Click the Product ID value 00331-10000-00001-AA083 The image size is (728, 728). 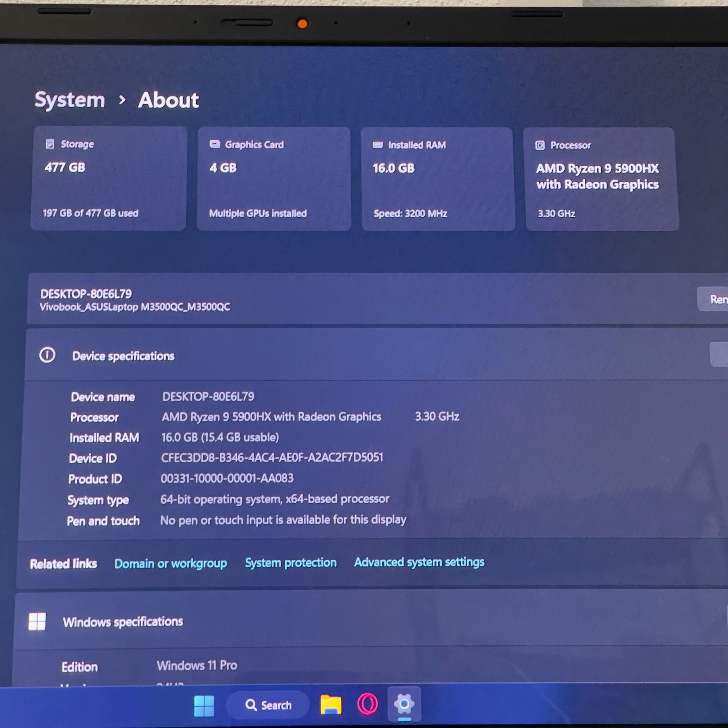pyautogui.click(x=227, y=478)
